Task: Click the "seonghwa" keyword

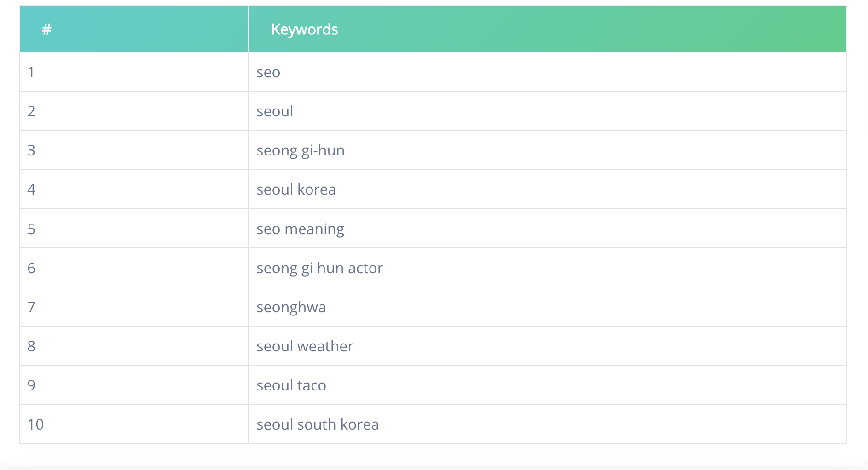Action: coord(291,307)
